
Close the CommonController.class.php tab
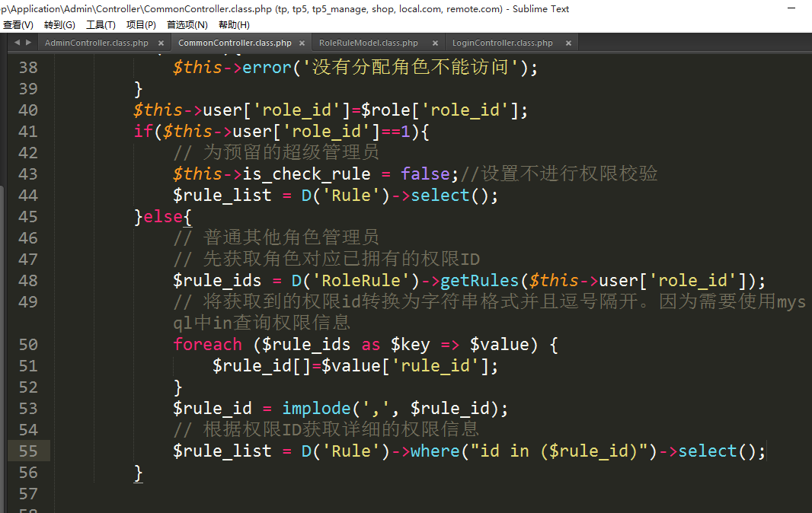[302, 43]
